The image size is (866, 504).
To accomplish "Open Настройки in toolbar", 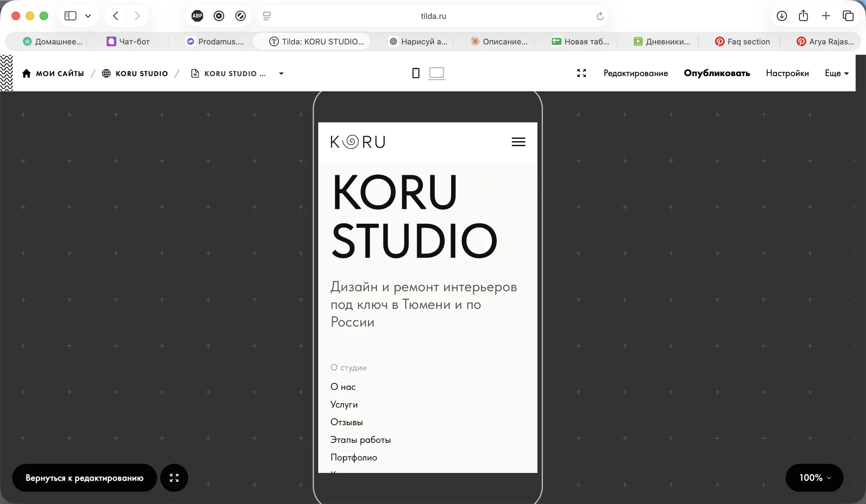I will tap(787, 73).
